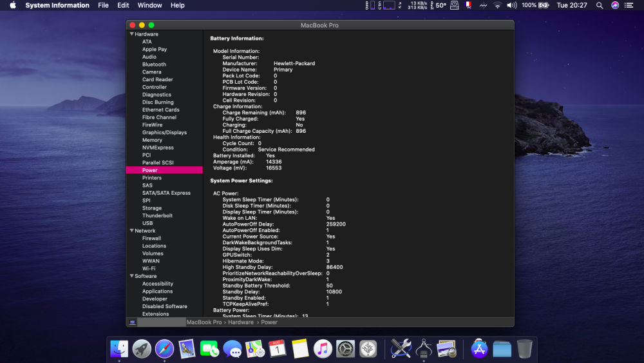The width and height of the screenshot is (644, 363).
Task: Click the computer icon in path bar
Action: 132,322
